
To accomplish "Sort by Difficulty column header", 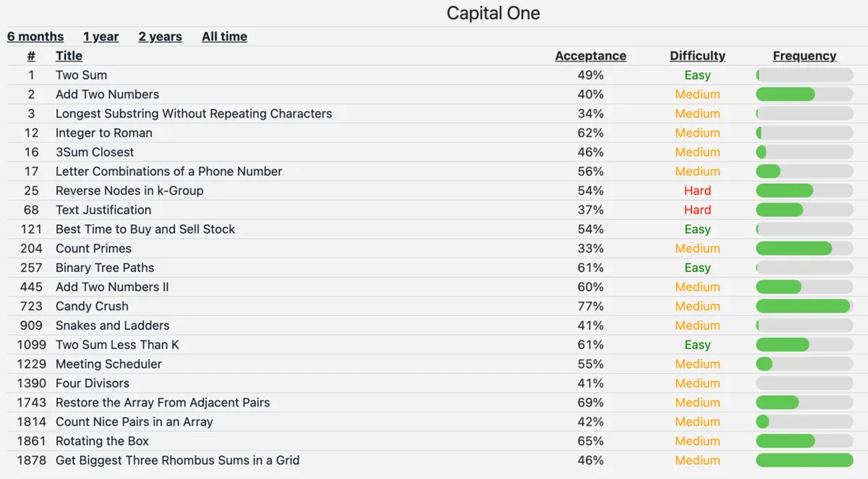I will pos(697,56).
